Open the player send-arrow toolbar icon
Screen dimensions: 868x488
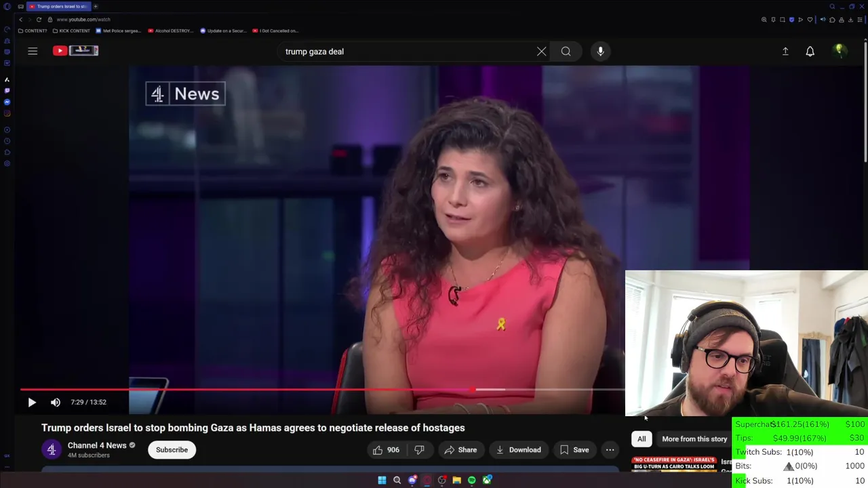(800, 20)
